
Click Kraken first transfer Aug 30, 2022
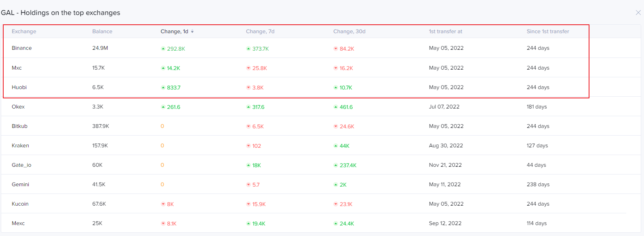pos(446,145)
